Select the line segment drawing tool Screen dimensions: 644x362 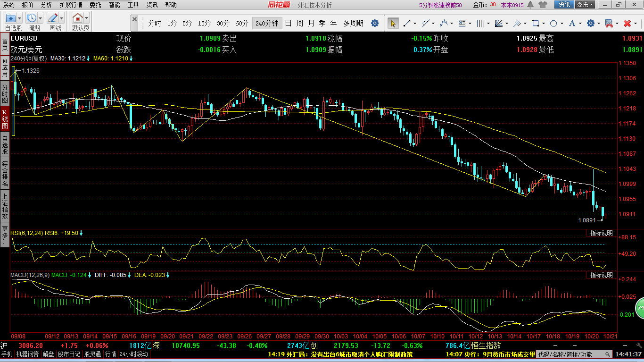point(407,23)
